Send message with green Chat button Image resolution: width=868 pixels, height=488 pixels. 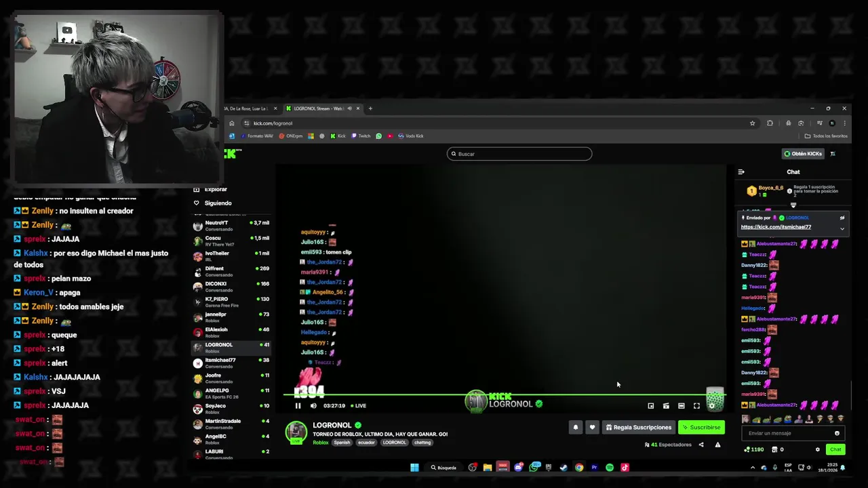[x=835, y=449]
